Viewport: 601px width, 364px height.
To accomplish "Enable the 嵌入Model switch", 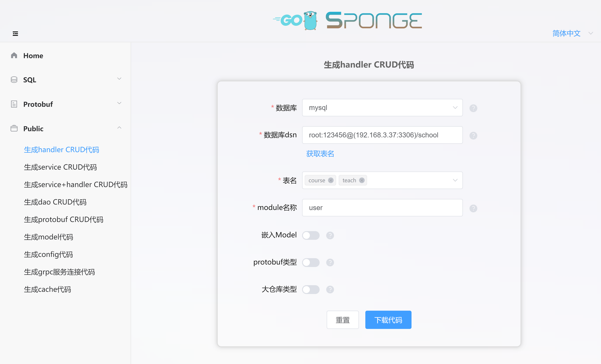I will coord(311,236).
